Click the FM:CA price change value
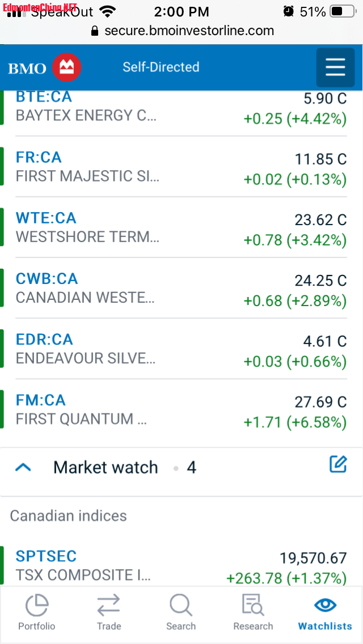The width and height of the screenshot is (363, 644). [295, 422]
